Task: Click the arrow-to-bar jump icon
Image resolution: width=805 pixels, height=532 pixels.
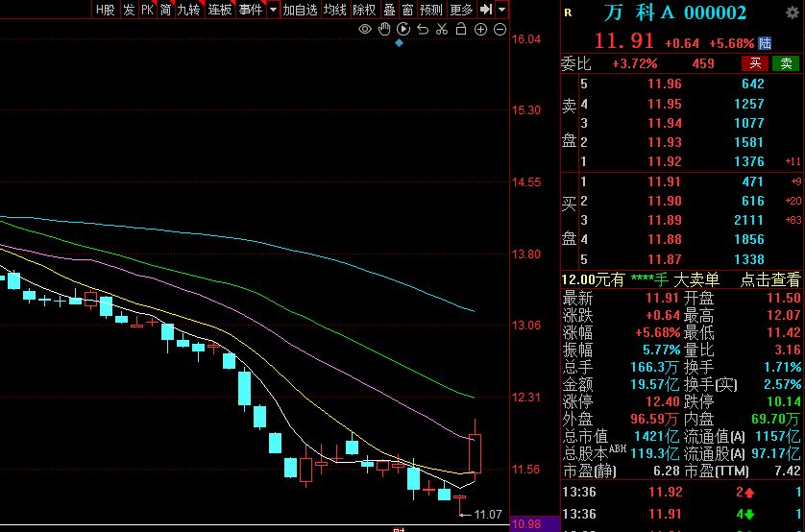Action: pos(486,10)
